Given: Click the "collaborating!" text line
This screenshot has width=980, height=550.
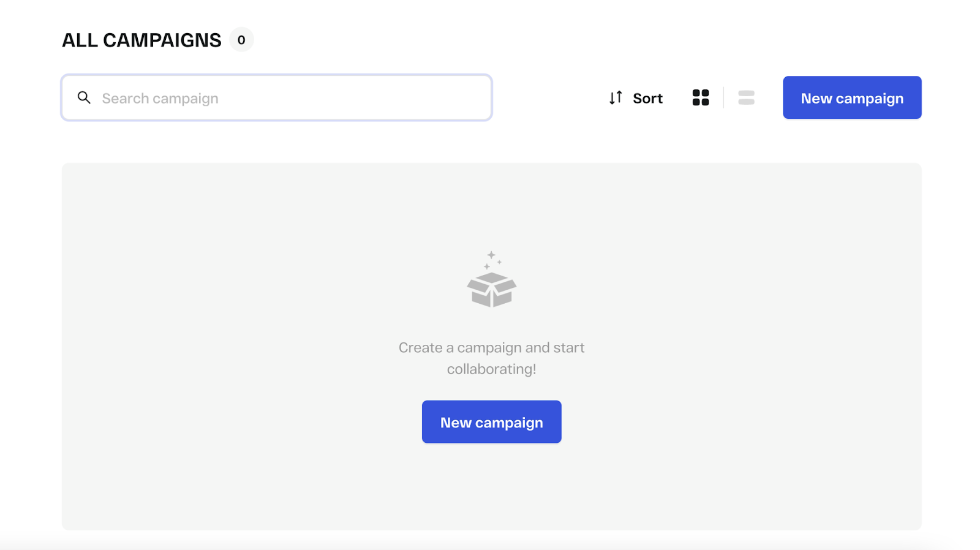Looking at the screenshot, I should (x=491, y=369).
